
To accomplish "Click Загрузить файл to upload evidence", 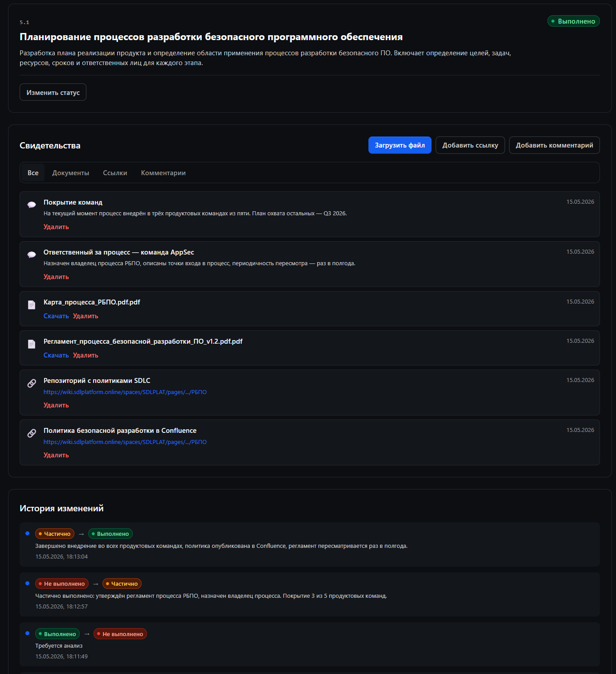I will [x=400, y=145].
